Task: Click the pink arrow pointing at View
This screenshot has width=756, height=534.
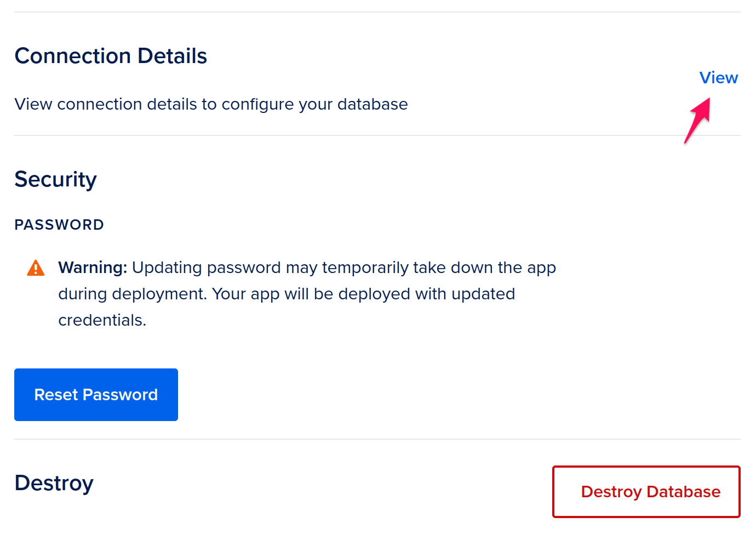Action: coord(697,121)
